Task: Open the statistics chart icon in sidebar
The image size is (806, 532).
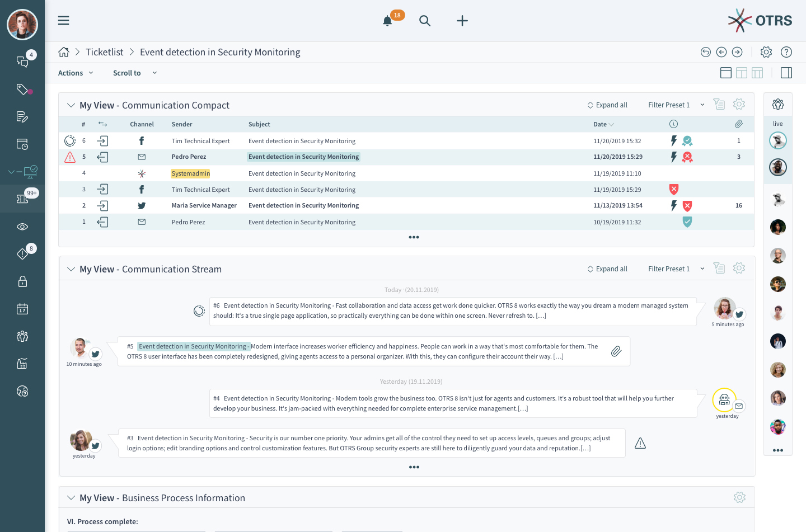Action: 22,364
